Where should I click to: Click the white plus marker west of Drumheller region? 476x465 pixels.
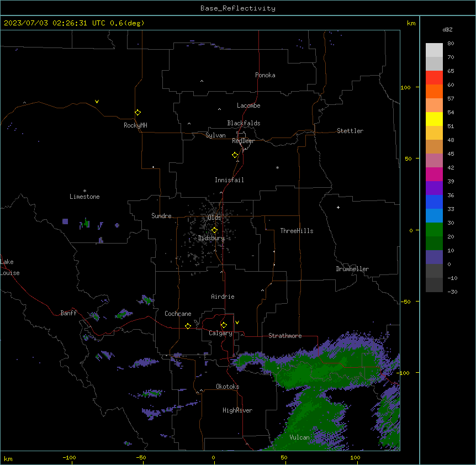(x=338, y=207)
